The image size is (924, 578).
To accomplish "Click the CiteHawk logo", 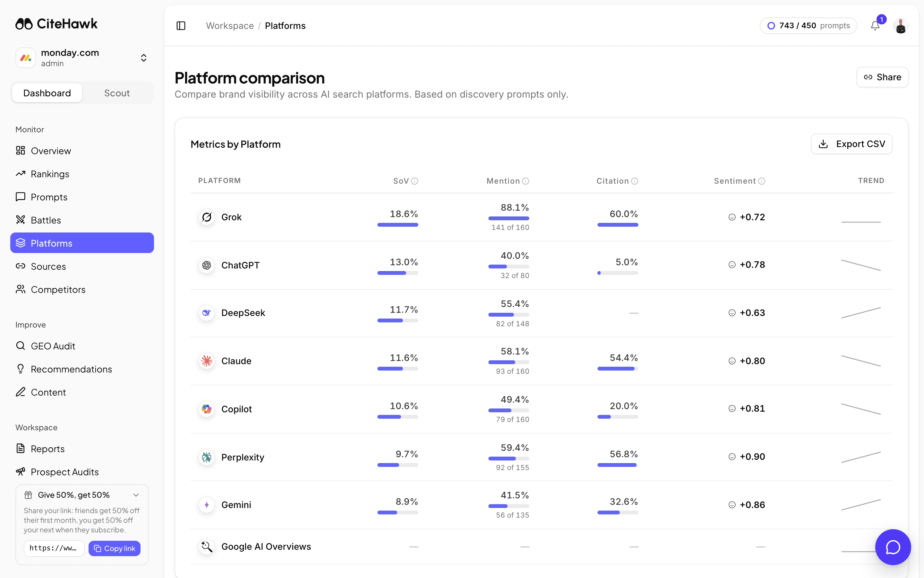I will [56, 24].
